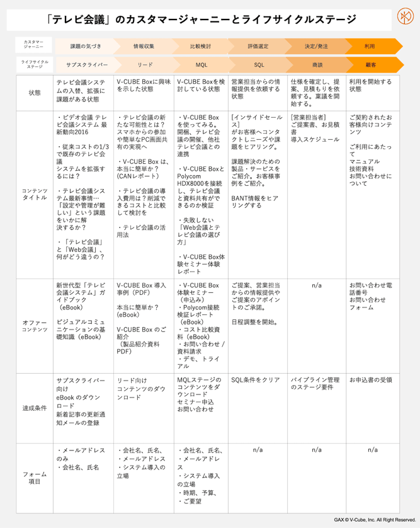Select the 決定/発注 stage arrow
The height and width of the screenshot is (528, 420).
(316, 46)
